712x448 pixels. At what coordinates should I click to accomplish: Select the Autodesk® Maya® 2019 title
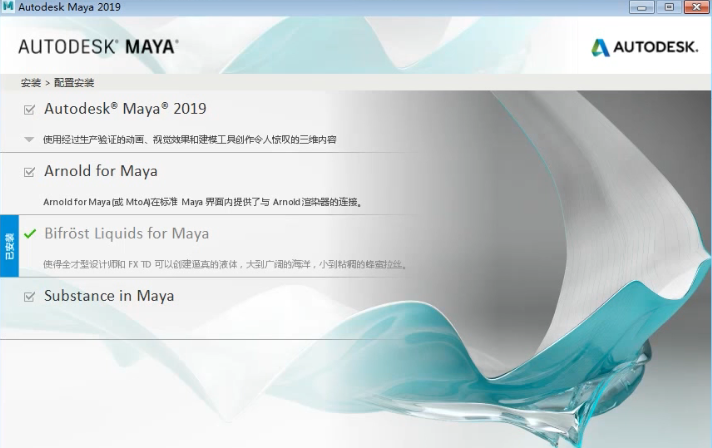pyautogui.click(x=125, y=109)
